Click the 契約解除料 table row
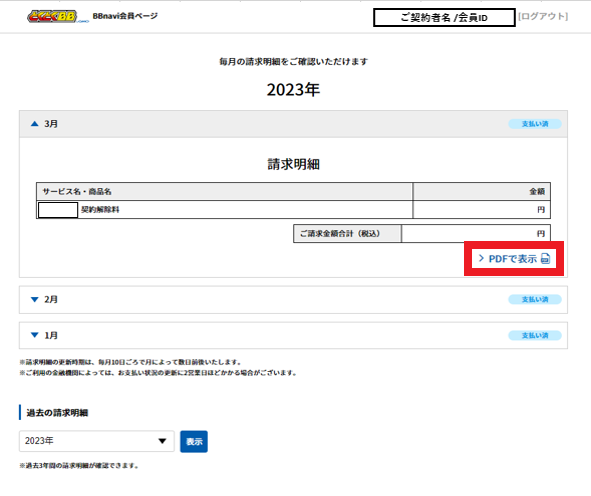The width and height of the screenshot is (591, 496). (293, 210)
